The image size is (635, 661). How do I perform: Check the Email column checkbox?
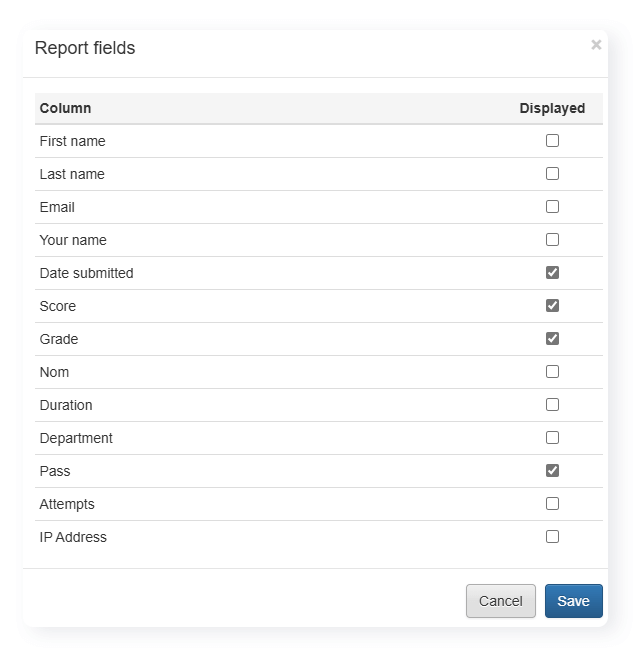pyautogui.click(x=552, y=207)
